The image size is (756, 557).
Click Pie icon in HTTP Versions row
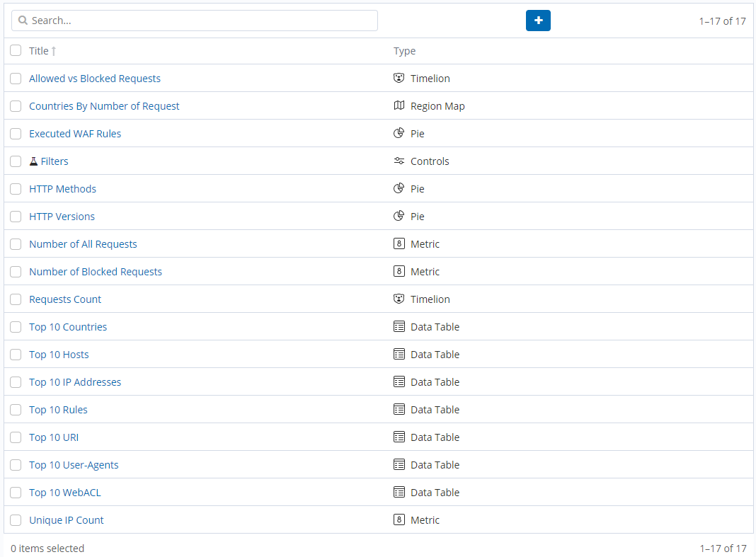(399, 216)
